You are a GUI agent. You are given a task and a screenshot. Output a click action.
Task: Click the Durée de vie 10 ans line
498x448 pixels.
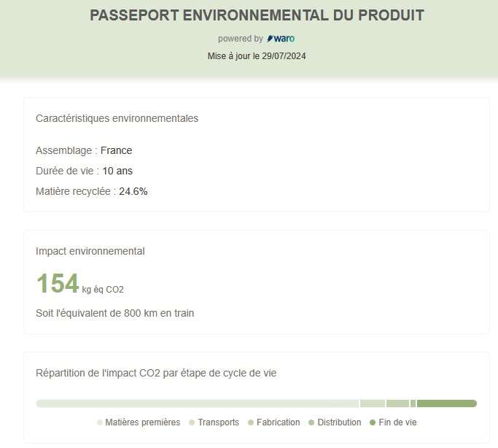[x=84, y=171]
